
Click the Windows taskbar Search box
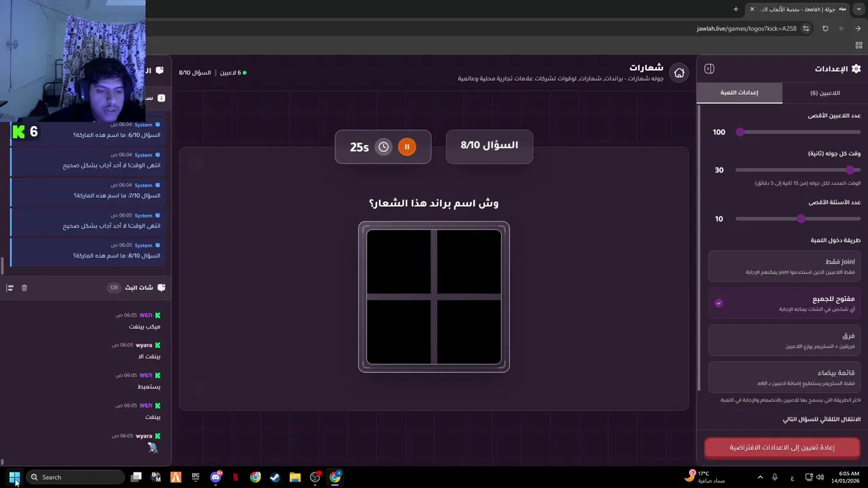(x=75, y=477)
